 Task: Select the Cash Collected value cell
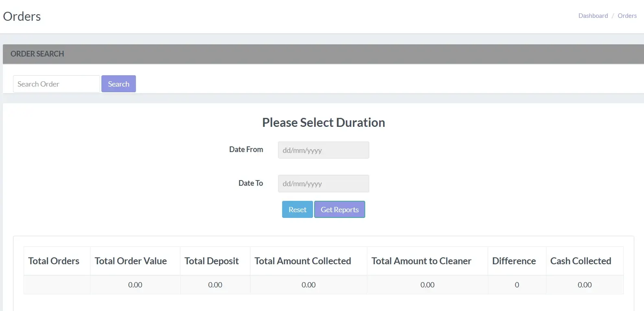(584, 285)
